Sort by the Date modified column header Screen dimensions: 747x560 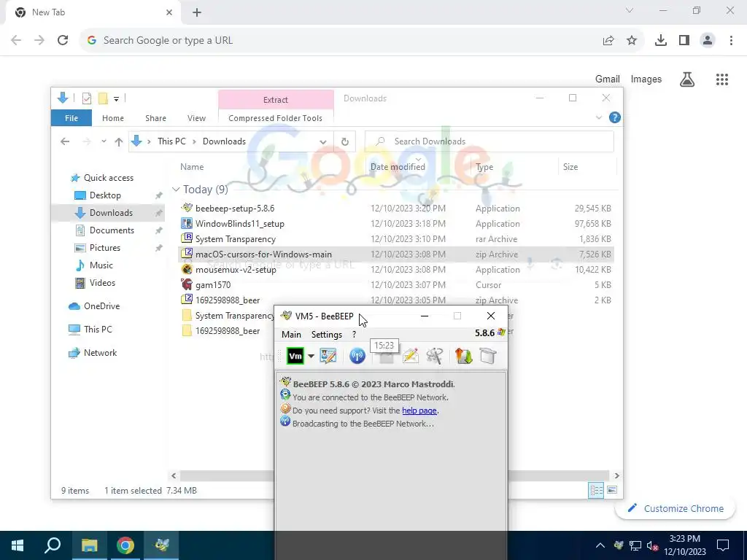click(398, 167)
